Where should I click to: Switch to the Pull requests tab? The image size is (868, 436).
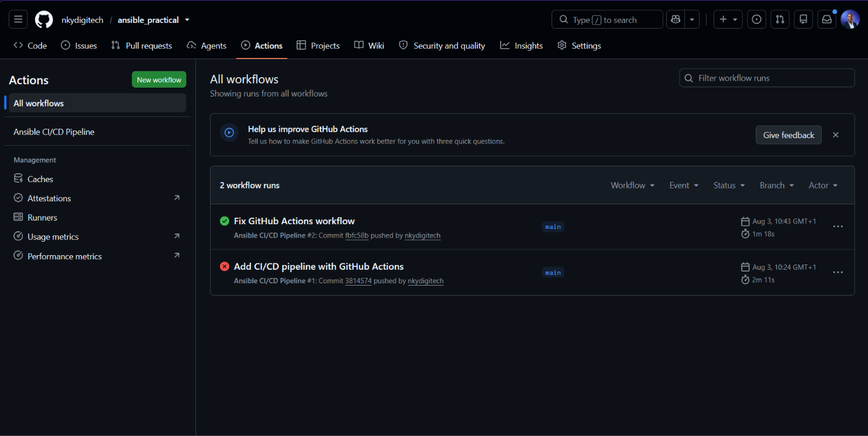[x=142, y=46]
